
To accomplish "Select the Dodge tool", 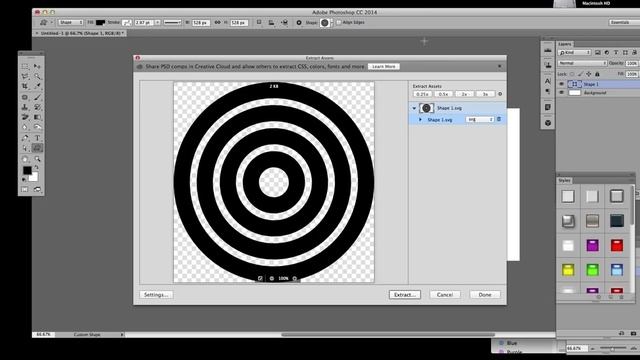I will 37,127.
